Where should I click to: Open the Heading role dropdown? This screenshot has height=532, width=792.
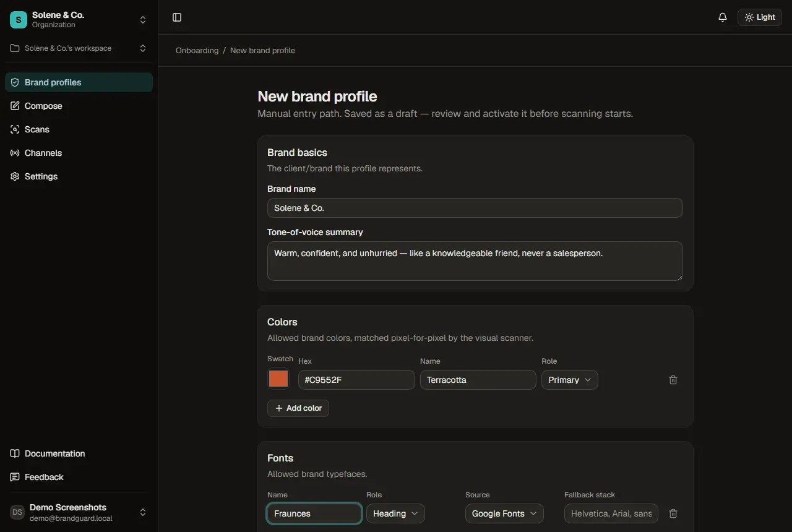395,513
